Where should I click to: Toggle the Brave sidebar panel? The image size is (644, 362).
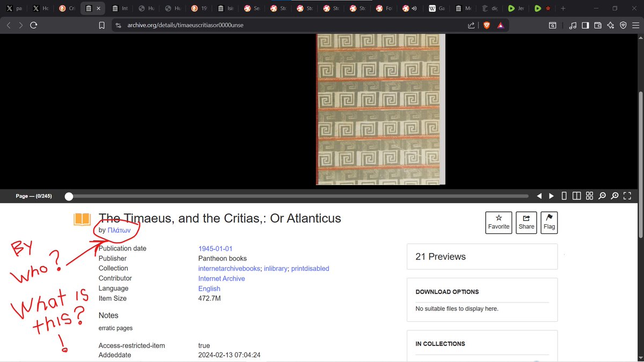(585, 25)
